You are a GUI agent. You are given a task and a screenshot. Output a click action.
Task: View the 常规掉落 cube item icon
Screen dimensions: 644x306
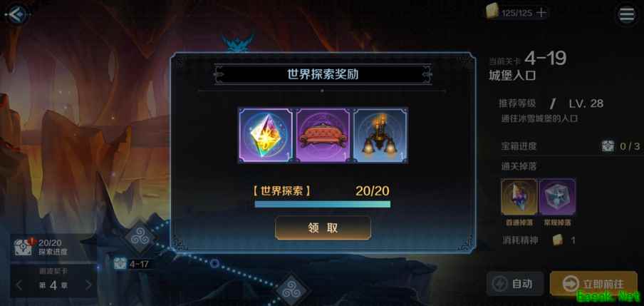[x=557, y=197]
